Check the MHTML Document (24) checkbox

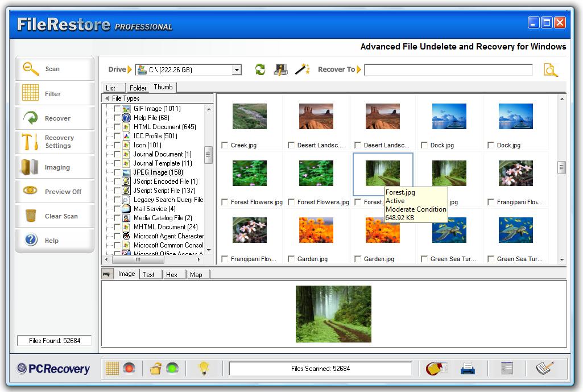pyautogui.click(x=117, y=227)
